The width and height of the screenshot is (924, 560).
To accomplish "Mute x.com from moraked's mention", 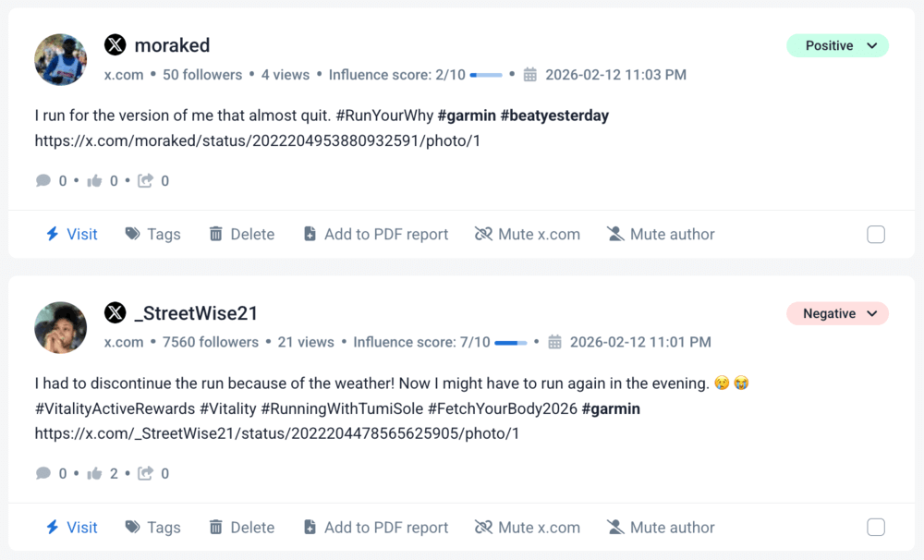I will click(x=528, y=235).
